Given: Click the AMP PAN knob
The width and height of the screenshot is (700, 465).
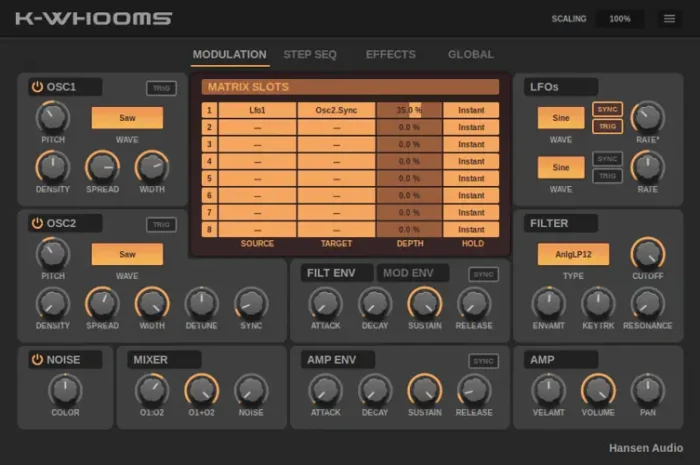Looking at the screenshot, I should (648, 390).
